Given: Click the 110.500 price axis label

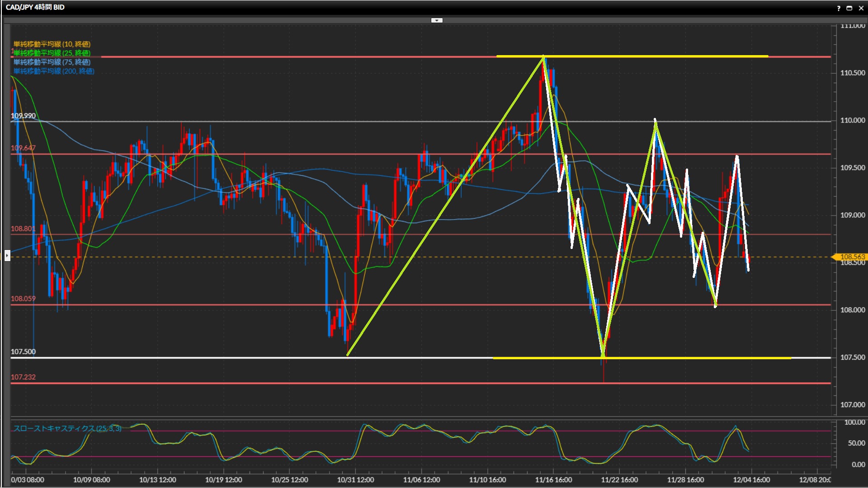Looking at the screenshot, I should pos(852,73).
